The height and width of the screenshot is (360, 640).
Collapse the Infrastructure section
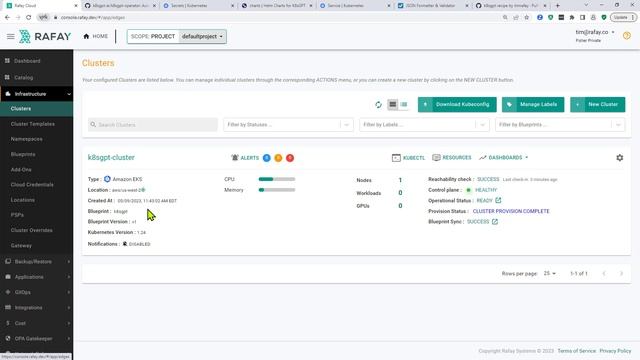tap(37, 94)
